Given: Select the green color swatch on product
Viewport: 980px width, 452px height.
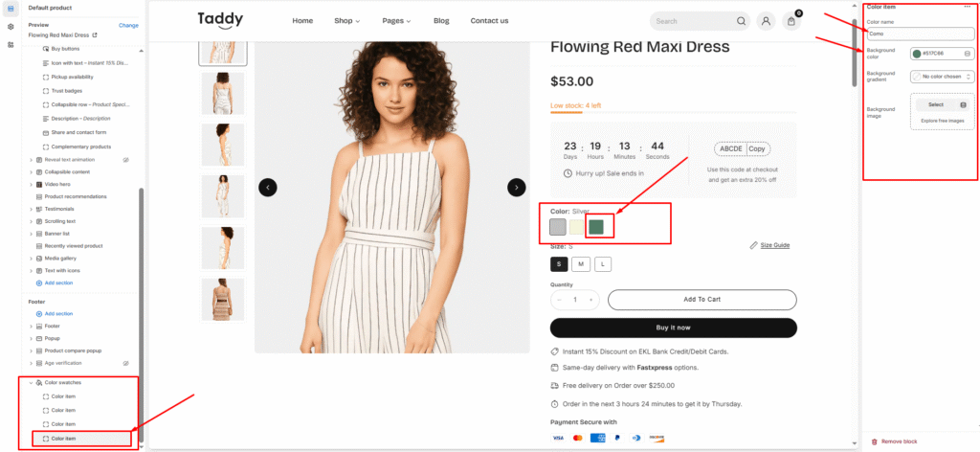Looking at the screenshot, I should [x=596, y=227].
